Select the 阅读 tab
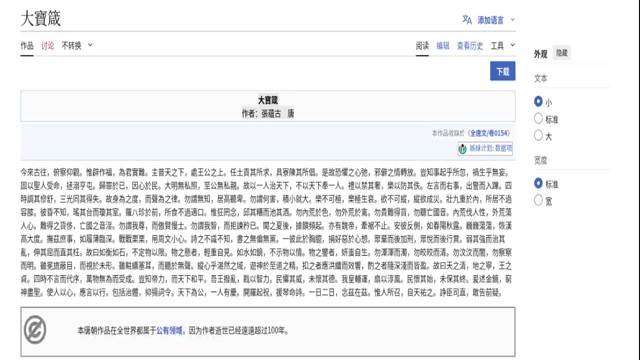 (x=422, y=46)
